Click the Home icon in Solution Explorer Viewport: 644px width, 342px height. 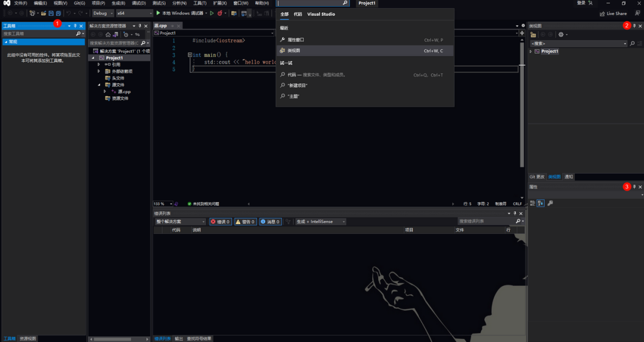[x=108, y=35]
